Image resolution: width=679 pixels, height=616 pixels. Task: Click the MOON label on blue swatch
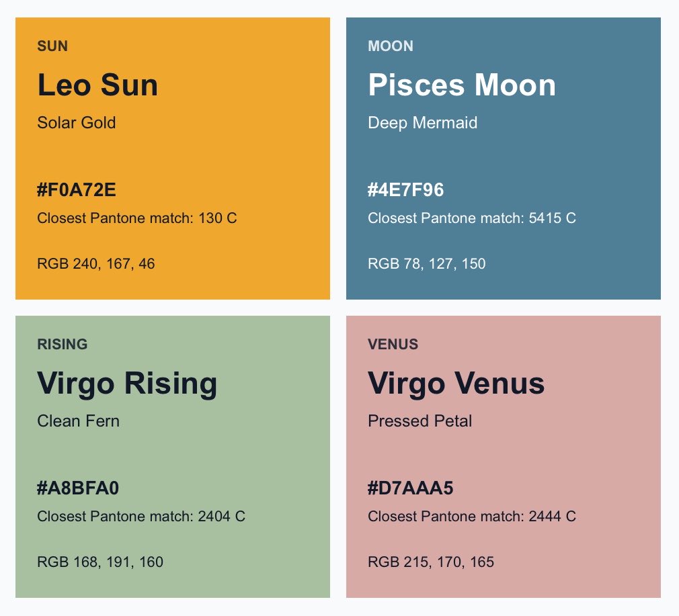[391, 46]
